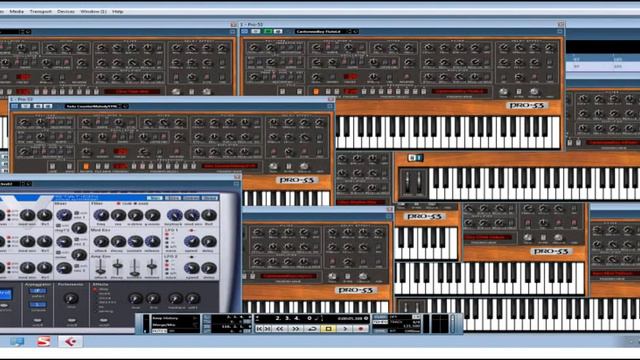Click Read automation button in middle Pro-53 window
This screenshot has height=360, width=640.
tap(26, 106)
